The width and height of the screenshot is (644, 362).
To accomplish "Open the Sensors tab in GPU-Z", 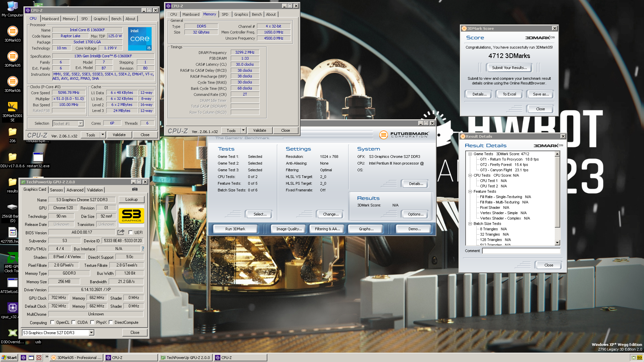I will pyautogui.click(x=56, y=190).
